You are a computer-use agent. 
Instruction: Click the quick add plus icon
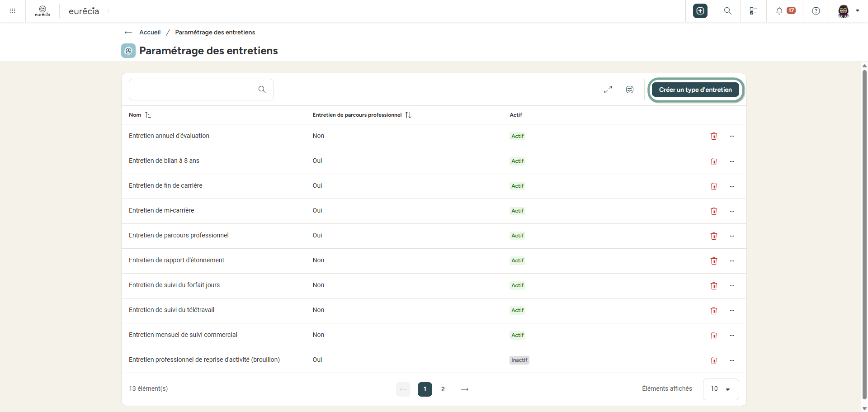[700, 11]
